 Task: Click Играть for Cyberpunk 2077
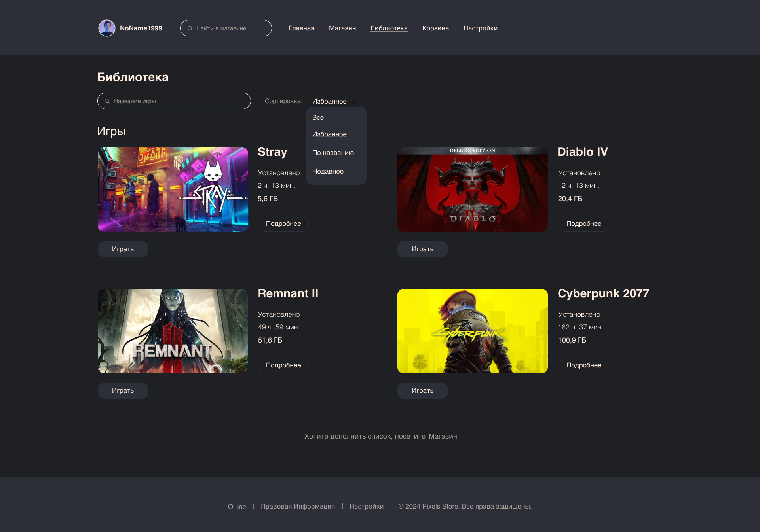coord(422,390)
